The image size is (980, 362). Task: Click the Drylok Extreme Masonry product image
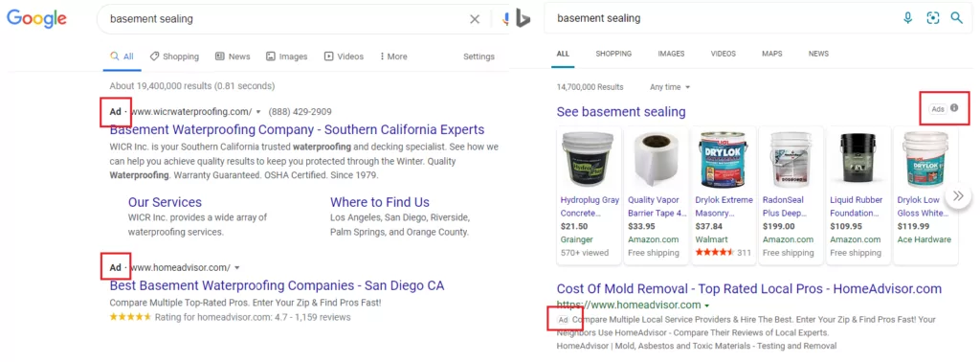[x=724, y=159]
